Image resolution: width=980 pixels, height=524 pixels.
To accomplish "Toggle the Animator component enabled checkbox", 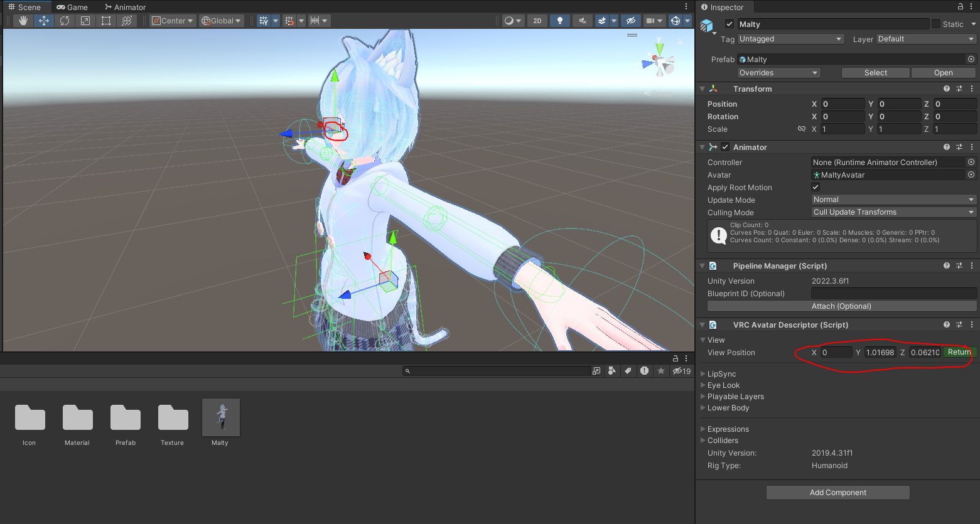I will [x=725, y=147].
